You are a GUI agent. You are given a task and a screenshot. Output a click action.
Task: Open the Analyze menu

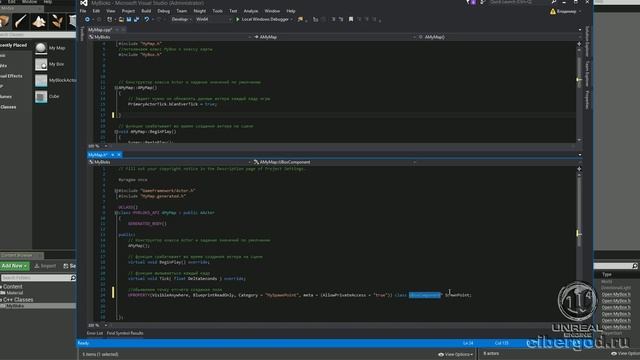tap(251, 11)
